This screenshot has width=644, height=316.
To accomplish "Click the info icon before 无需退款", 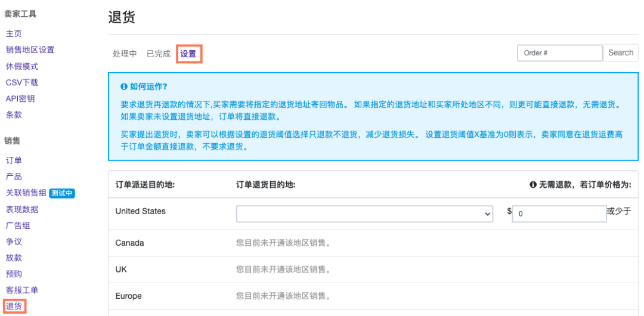I will 533,185.
